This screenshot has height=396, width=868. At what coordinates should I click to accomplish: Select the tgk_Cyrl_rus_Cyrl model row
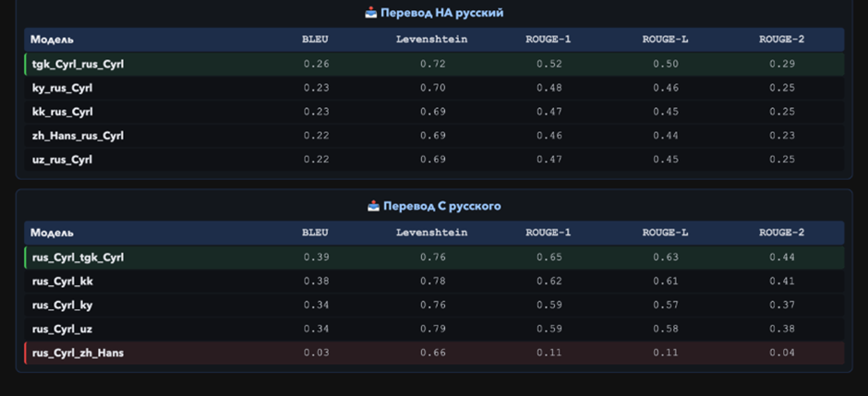click(x=78, y=65)
